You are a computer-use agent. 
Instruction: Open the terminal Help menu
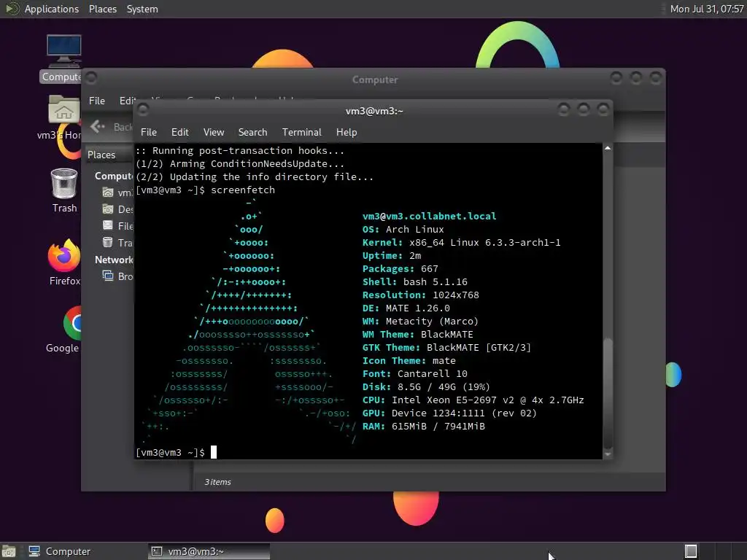(347, 133)
